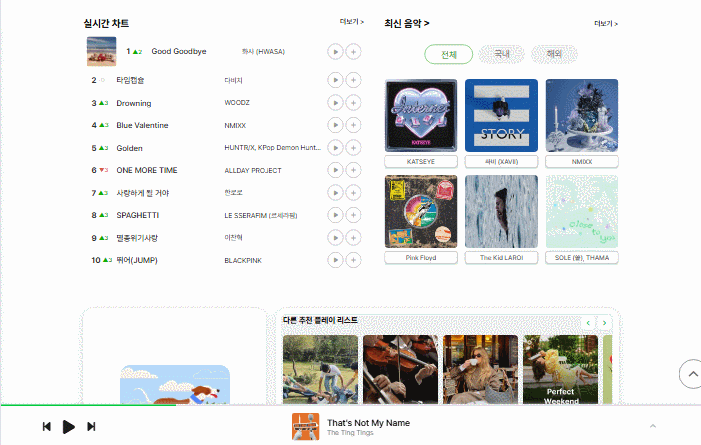Add Blue Valentine to playlist with plus icon
701x445 pixels.
coord(353,125)
